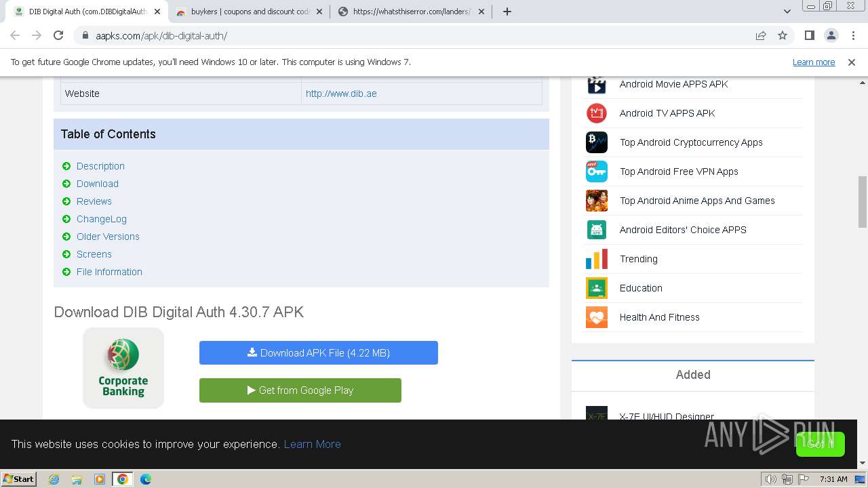The image size is (868, 488).
Task: Click the page vertical scrollbar thumb
Action: coord(863,202)
